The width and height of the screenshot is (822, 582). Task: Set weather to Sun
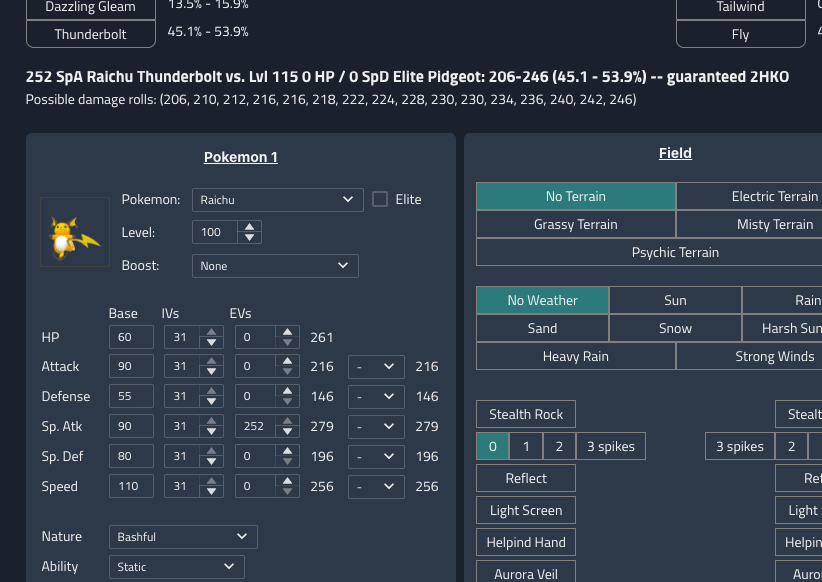coord(675,300)
